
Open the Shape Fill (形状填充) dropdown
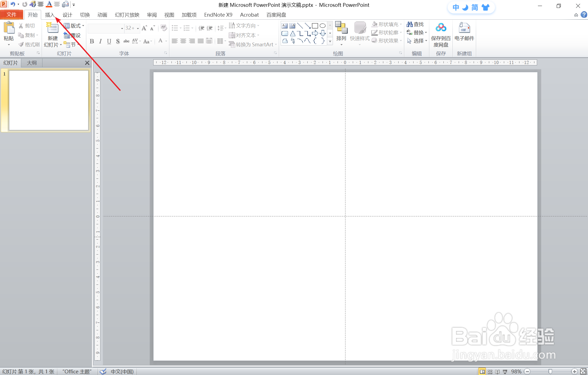(387, 24)
